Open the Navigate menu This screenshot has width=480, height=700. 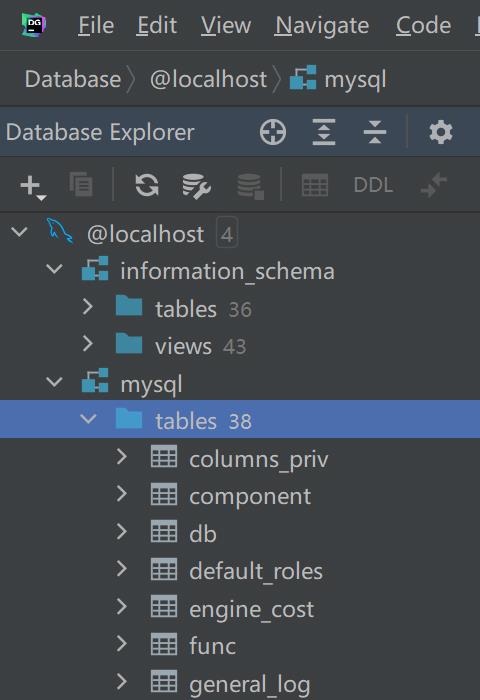tap(322, 25)
